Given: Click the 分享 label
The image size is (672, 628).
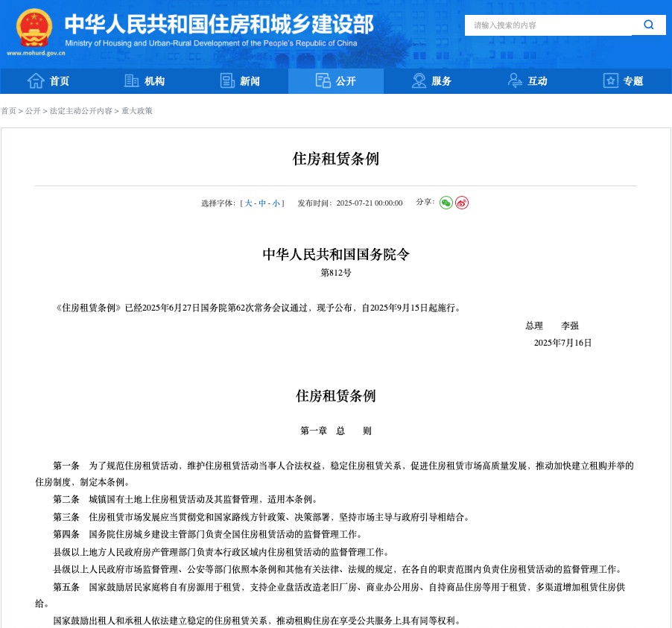Looking at the screenshot, I should [425, 202].
